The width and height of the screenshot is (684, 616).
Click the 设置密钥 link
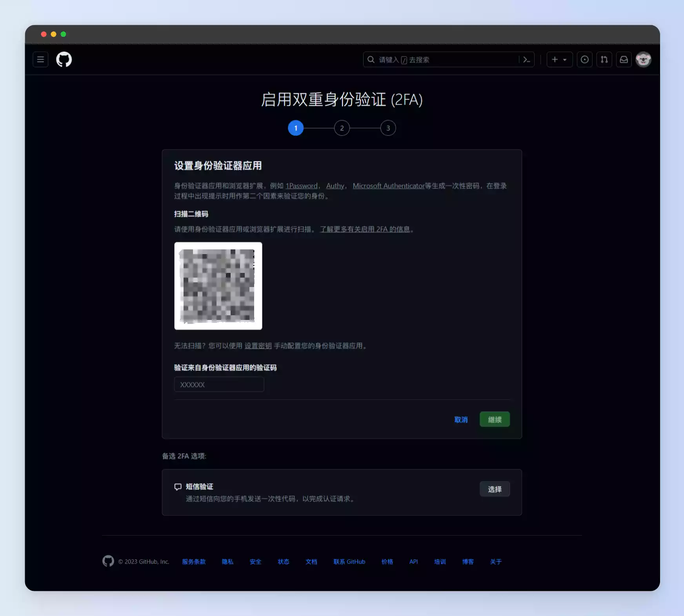[x=258, y=346]
